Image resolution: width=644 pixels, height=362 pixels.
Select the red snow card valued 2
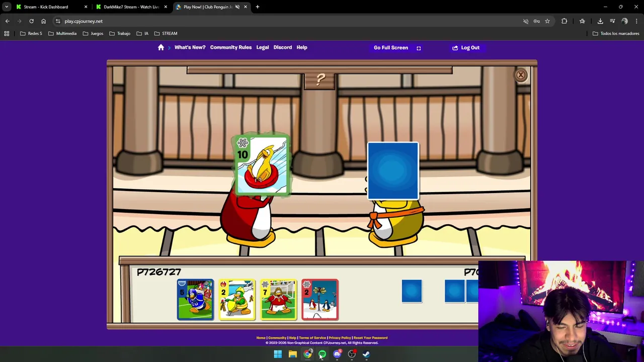pos(320,300)
